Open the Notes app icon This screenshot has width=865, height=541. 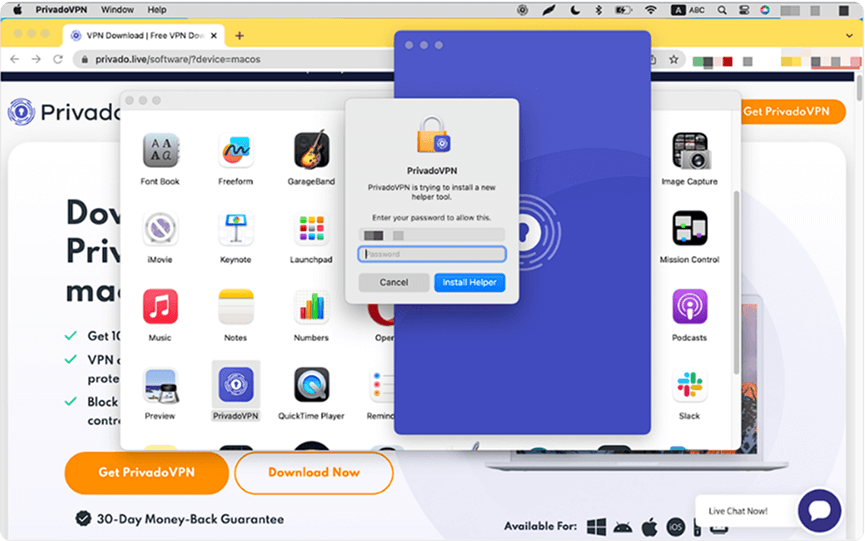(x=236, y=306)
